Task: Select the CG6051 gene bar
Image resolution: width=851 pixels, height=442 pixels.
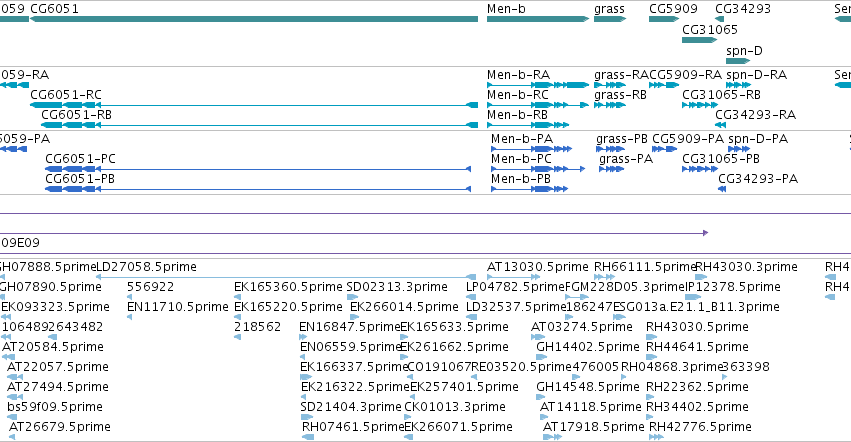Action: coord(254,19)
